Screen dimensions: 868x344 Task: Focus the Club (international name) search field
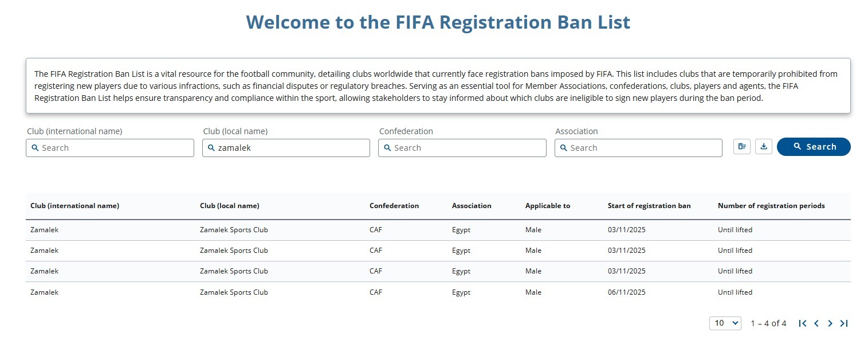point(110,148)
